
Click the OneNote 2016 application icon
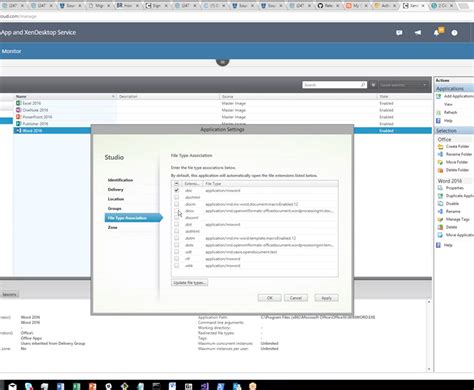pyautogui.click(x=18, y=110)
